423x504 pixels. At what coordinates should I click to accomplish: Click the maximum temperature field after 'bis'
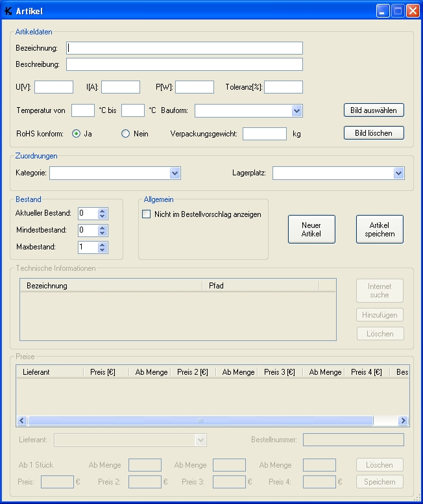click(132, 110)
